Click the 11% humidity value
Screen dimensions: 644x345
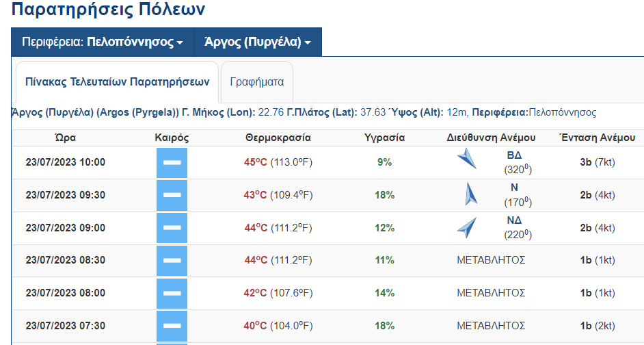[385, 260]
